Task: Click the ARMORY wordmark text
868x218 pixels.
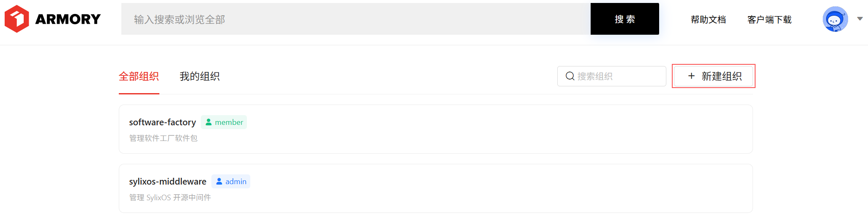Action: point(68,19)
